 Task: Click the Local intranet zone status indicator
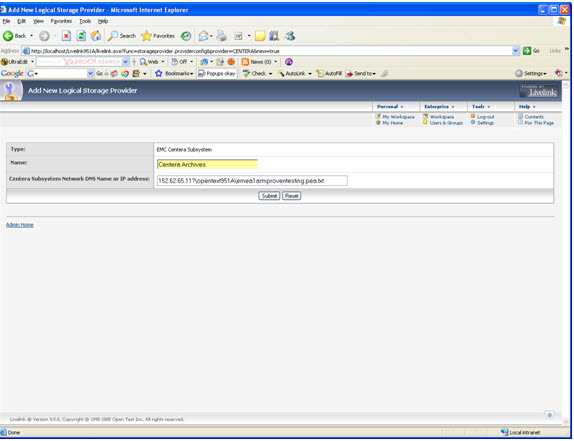coord(521,432)
